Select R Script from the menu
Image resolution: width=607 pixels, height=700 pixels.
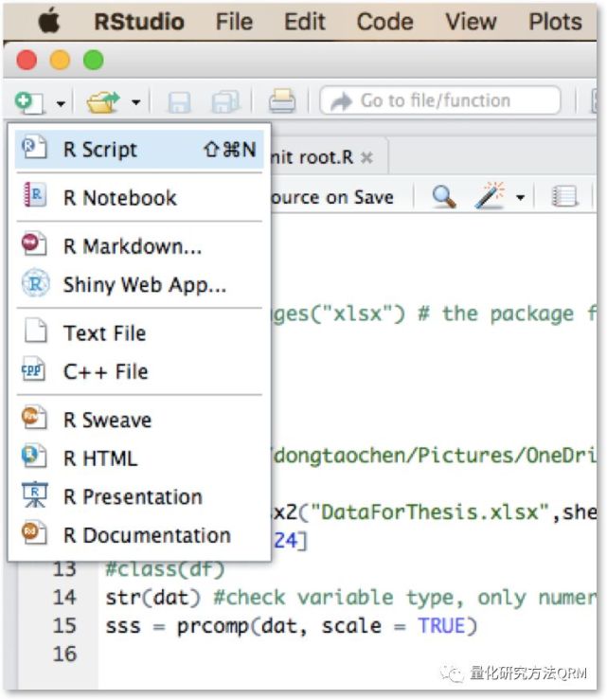click(139, 150)
